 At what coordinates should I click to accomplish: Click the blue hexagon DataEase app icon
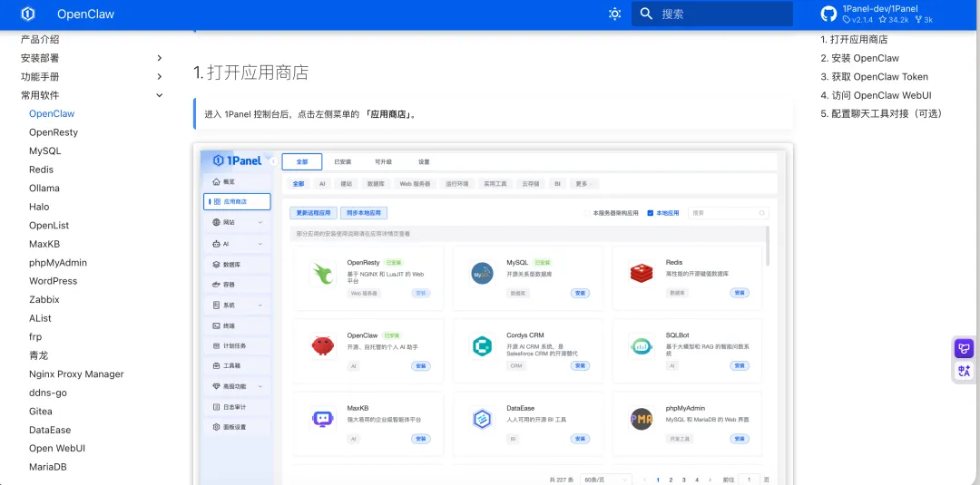click(482, 420)
